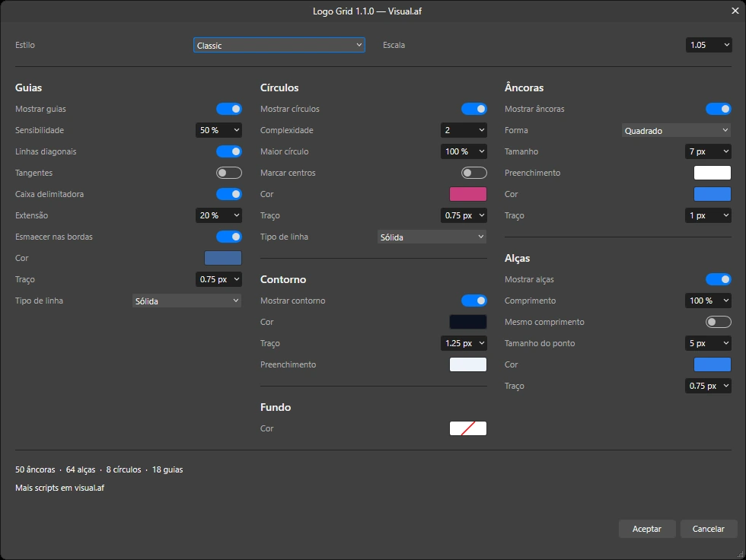Viewport: 746px width, 560px height.
Task: Enable the Marcar centros switch
Action: coord(473,173)
